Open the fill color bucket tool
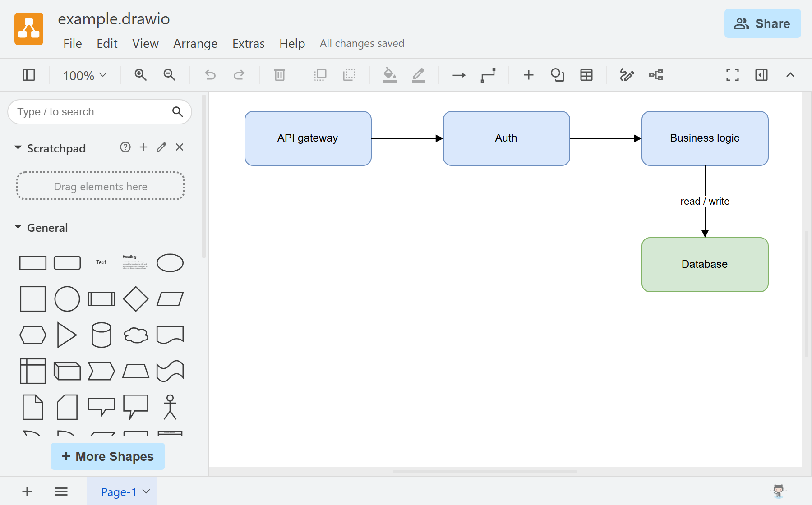This screenshot has height=505, width=812. (390, 75)
